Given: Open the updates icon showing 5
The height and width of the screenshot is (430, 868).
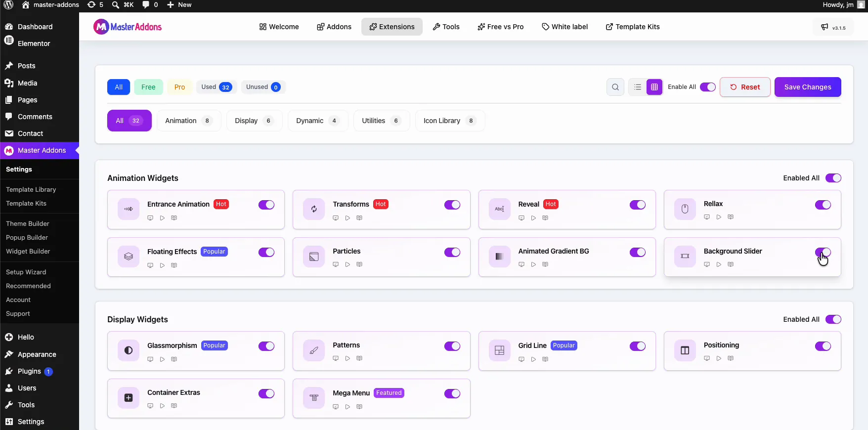Looking at the screenshot, I should click(x=95, y=5).
